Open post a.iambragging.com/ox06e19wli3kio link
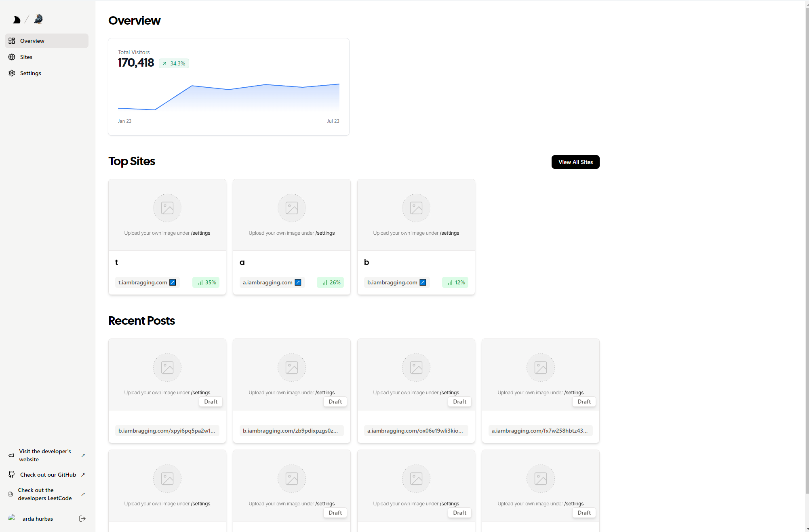This screenshot has height=532, width=809. pyautogui.click(x=415, y=431)
